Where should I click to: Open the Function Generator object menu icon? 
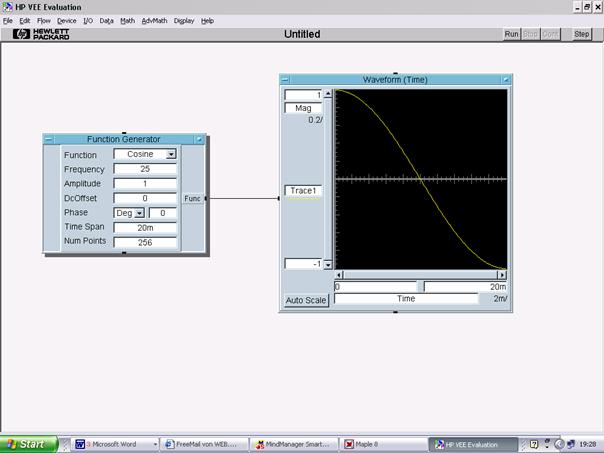(49, 139)
